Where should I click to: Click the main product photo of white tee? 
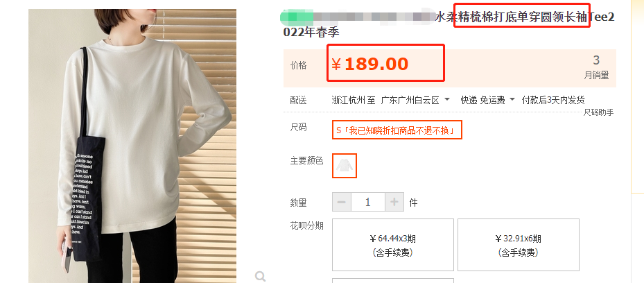click(x=132, y=146)
